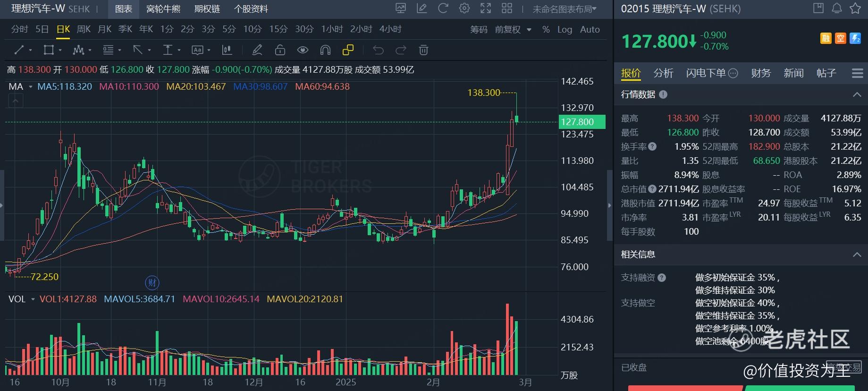The image size is (868, 391).
Task: Toggle the price alert bell icon
Action: pyautogui.click(x=836, y=8)
